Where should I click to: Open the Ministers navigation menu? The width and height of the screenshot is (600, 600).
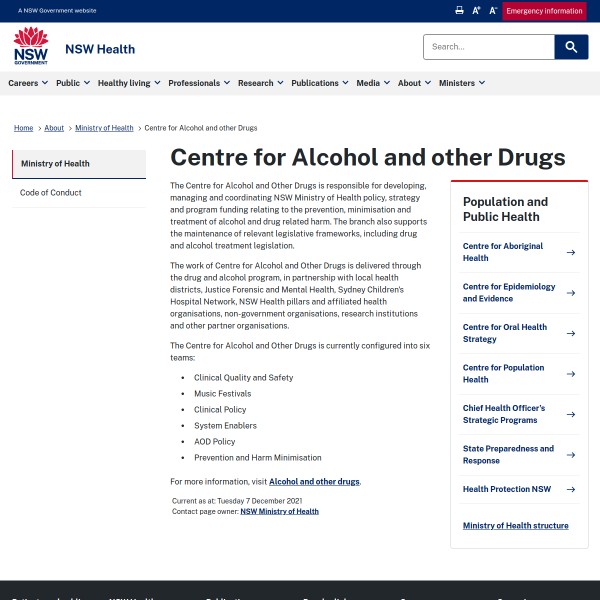pyautogui.click(x=461, y=83)
